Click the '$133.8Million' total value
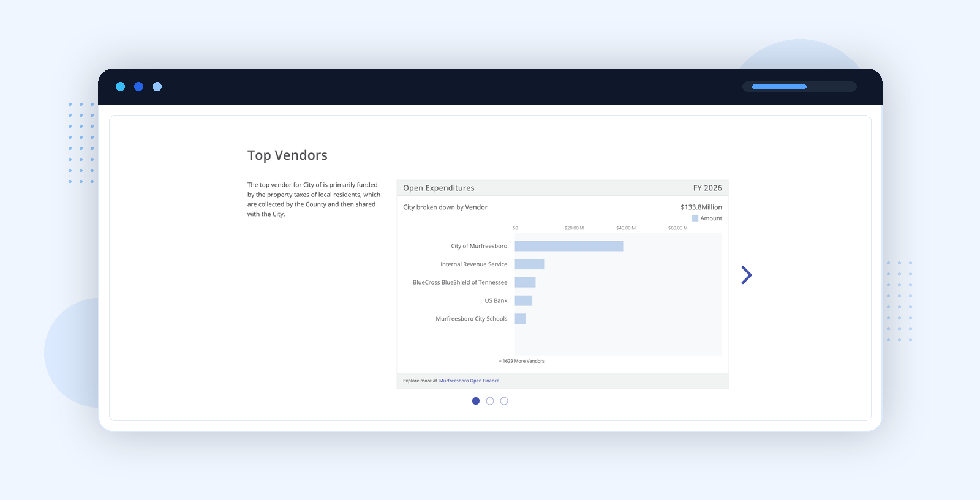 click(701, 207)
